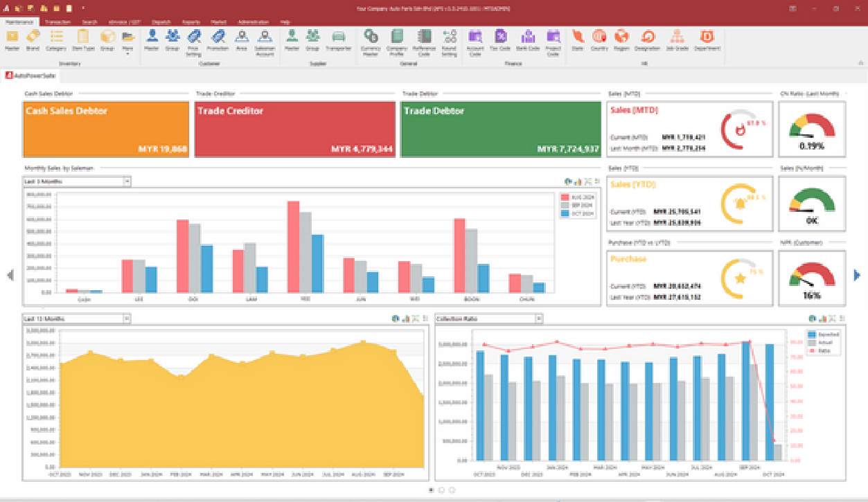This screenshot has height=502, width=868.
Task: Select the first dashboard page indicator dot
Action: [x=432, y=490]
